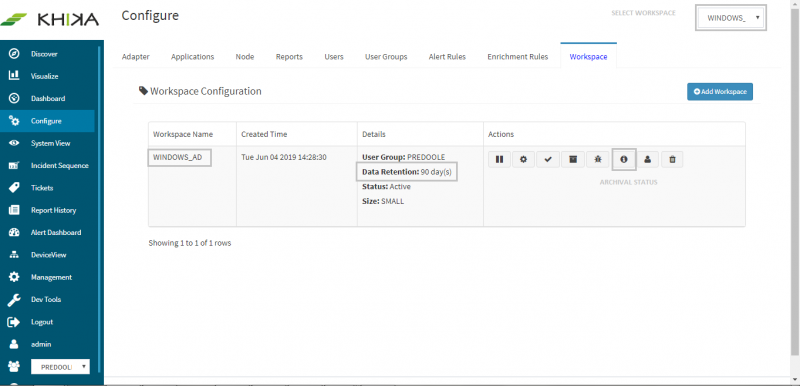Open the Select Workspace dropdown
The image size is (800, 386).
[x=731, y=18]
